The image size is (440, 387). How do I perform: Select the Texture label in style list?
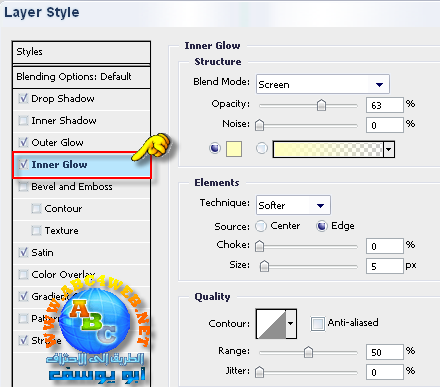click(62, 231)
